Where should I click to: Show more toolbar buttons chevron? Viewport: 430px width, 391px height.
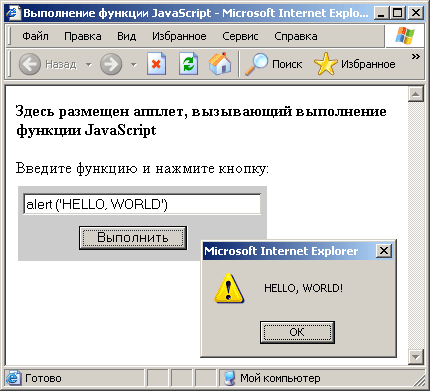[415, 56]
